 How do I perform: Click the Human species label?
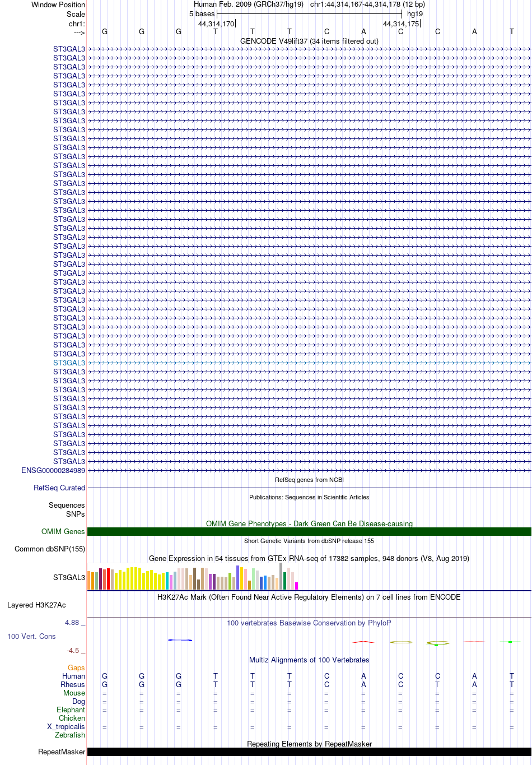pos(73,676)
